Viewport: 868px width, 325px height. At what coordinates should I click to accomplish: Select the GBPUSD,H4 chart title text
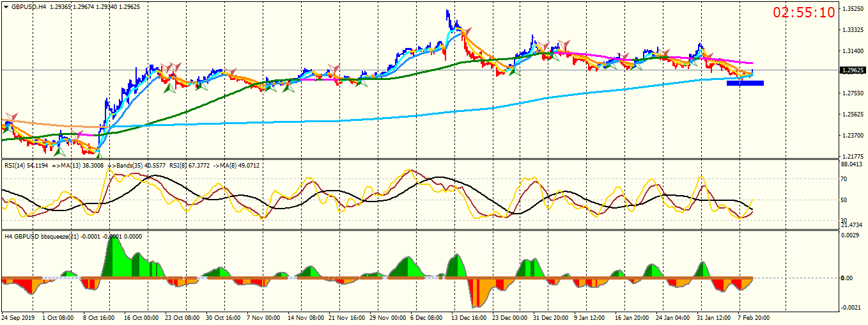click(28, 6)
